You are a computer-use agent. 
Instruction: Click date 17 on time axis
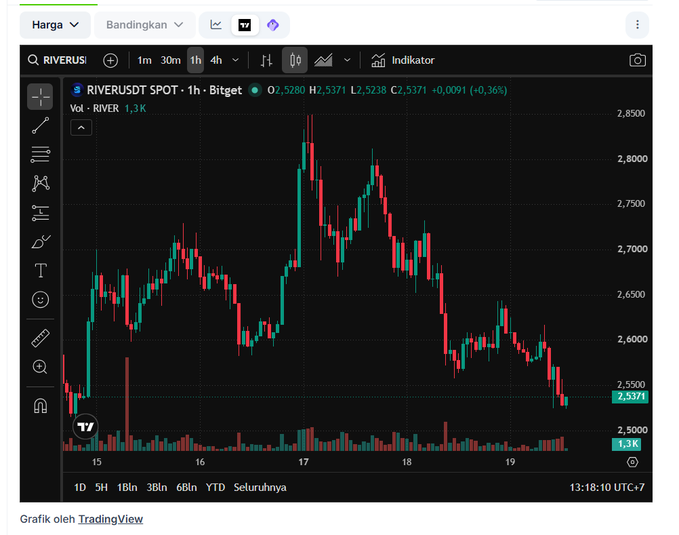(x=304, y=462)
